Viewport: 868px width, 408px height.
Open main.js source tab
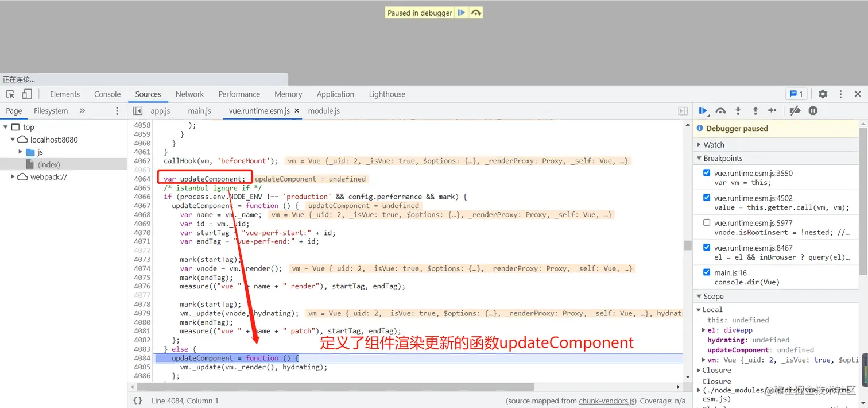coord(199,111)
